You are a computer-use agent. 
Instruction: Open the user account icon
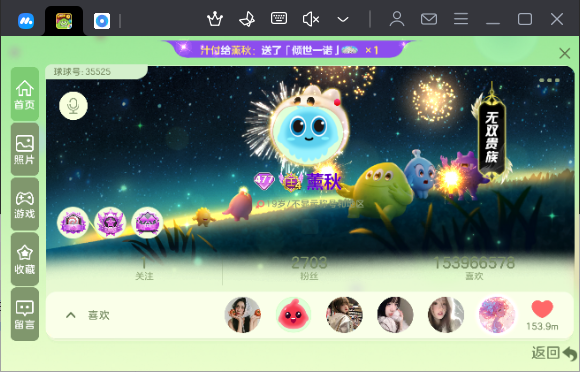397,19
